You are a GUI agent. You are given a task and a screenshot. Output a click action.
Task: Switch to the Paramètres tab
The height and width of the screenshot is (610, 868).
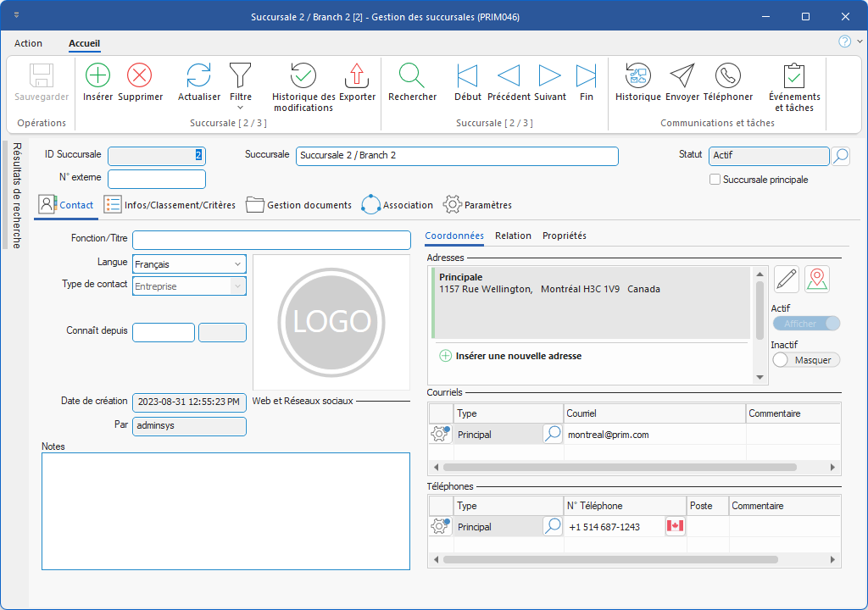click(x=478, y=205)
